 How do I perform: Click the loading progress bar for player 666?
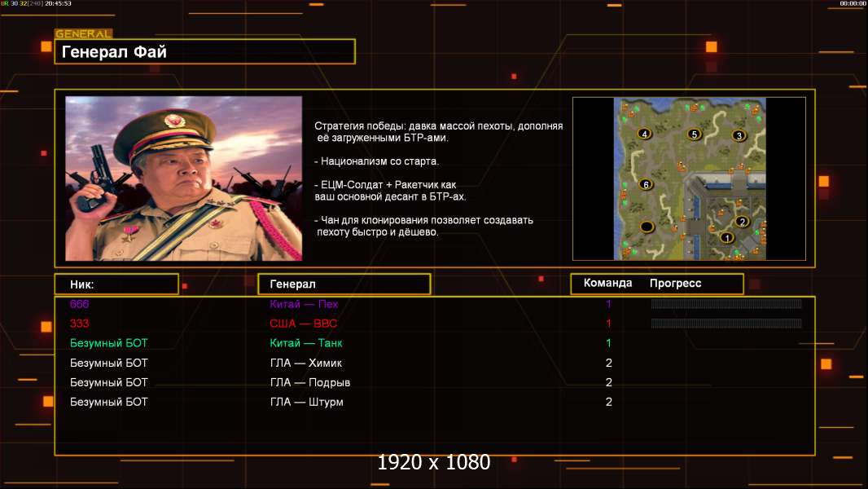click(726, 304)
